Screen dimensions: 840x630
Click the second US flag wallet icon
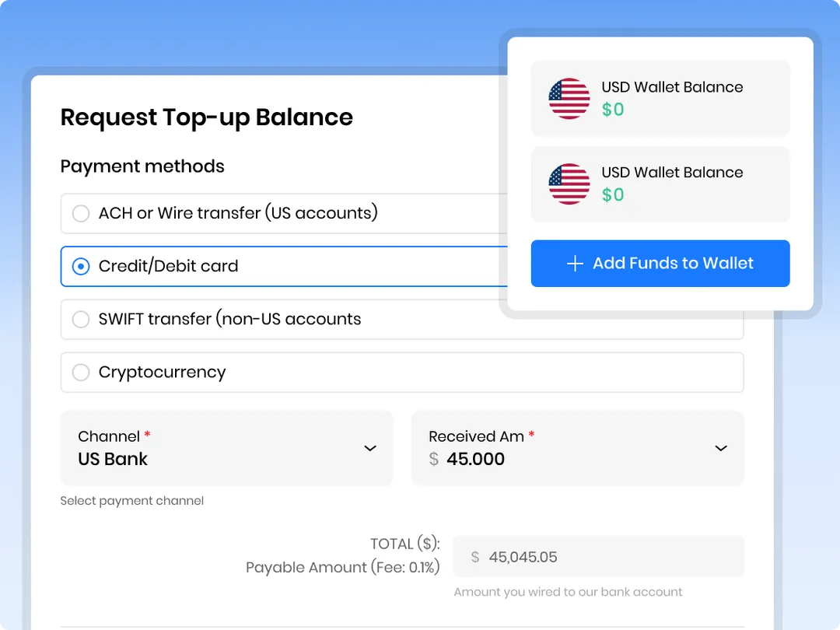click(x=569, y=184)
